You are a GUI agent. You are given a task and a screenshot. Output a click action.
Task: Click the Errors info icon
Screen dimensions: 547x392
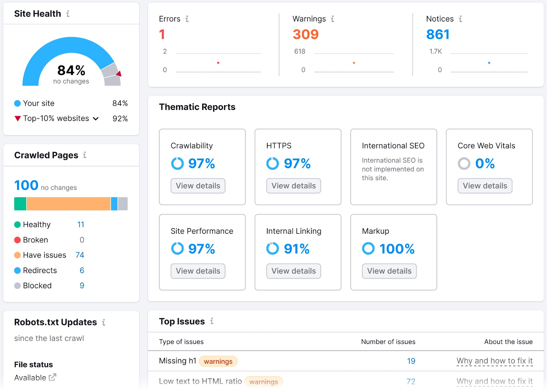point(187,19)
